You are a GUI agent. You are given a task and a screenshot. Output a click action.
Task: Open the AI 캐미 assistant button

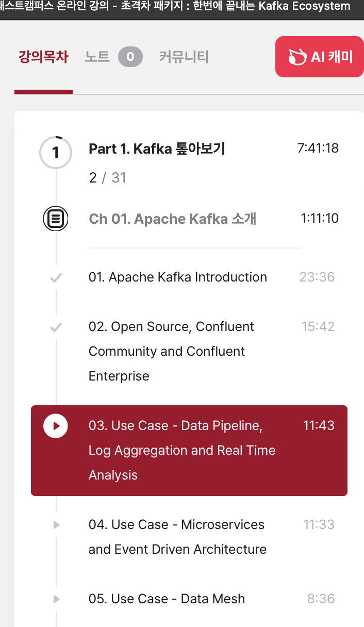click(x=320, y=57)
